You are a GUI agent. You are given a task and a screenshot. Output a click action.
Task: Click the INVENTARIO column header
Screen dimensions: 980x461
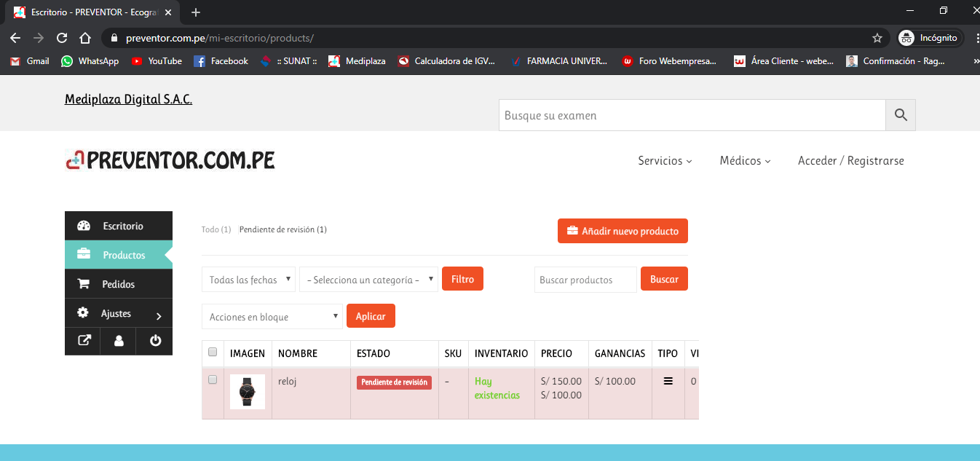click(502, 353)
